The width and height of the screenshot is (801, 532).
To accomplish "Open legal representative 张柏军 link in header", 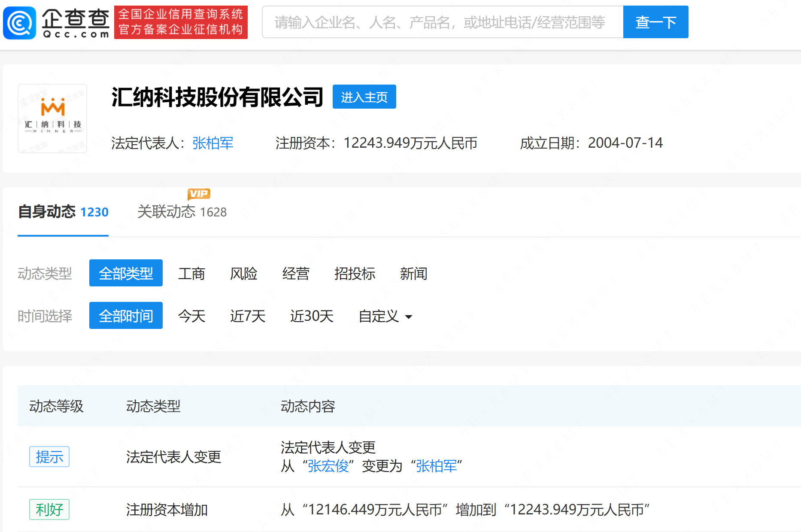I will tap(212, 143).
